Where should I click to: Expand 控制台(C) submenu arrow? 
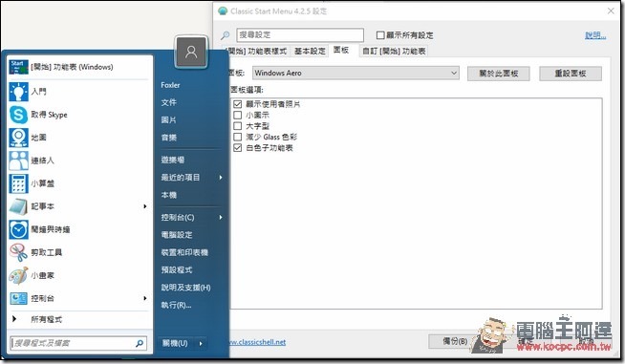coord(221,217)
